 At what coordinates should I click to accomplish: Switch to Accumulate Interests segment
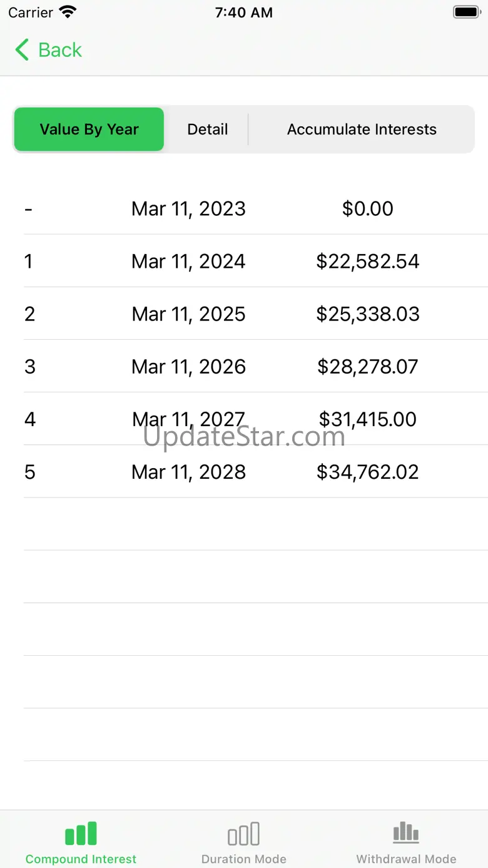[362, 130]
